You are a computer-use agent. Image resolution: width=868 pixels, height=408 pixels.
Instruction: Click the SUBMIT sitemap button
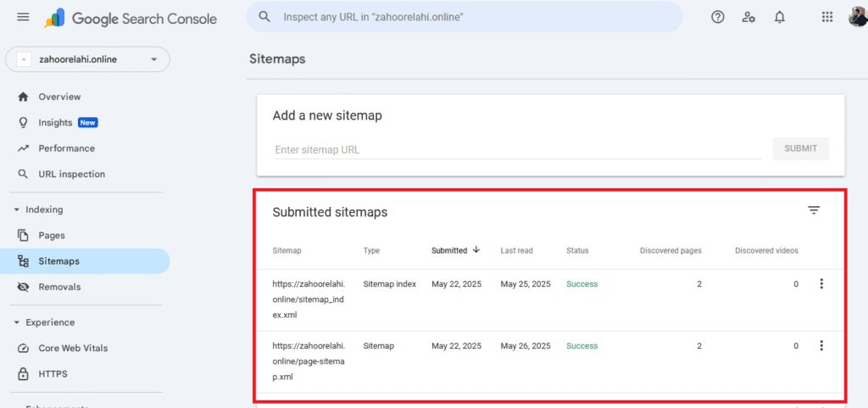pyautogui.click(x=800, y=148)
